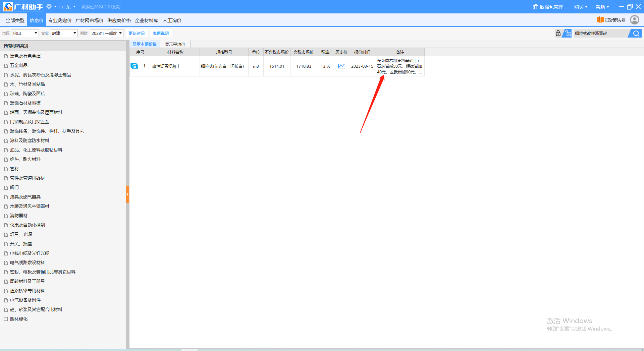
Task: Open the dropdown arrow beside the diamond icon
Action: pos(55,7)
